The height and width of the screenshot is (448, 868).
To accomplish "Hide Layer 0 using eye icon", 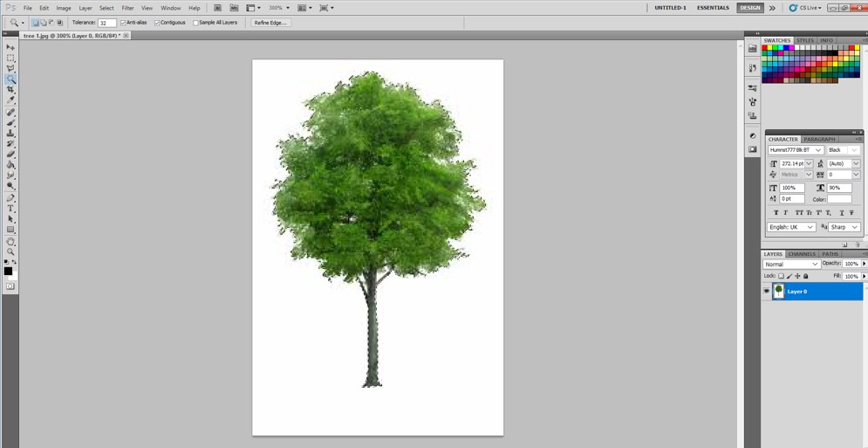I will (x=767, y=292).
